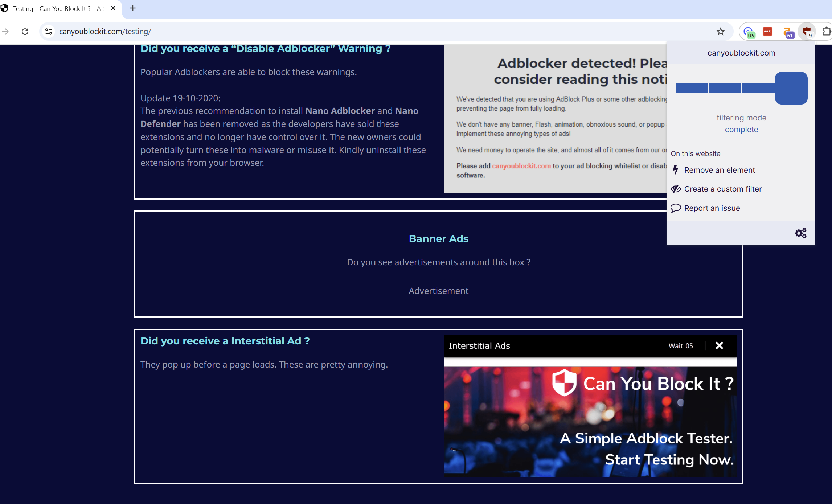Open the orange extension showing badge 61

click(788, 32)
